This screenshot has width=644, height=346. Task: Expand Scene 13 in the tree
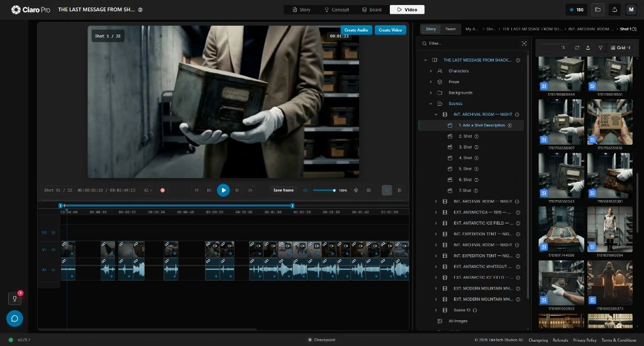pos(436,310)
